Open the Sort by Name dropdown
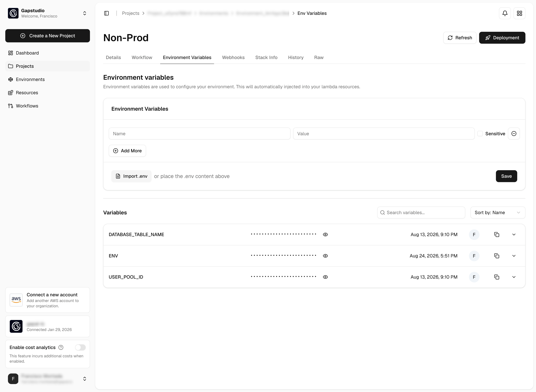 point(498,213)
